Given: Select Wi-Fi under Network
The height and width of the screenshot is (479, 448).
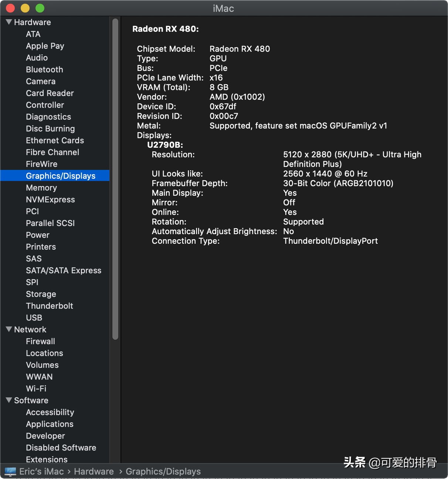Looking at the screenshot, I should coord(36,389).
